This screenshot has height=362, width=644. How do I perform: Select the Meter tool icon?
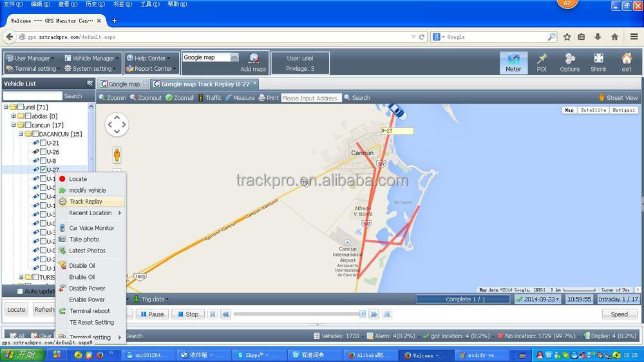[x=513, y=59]
